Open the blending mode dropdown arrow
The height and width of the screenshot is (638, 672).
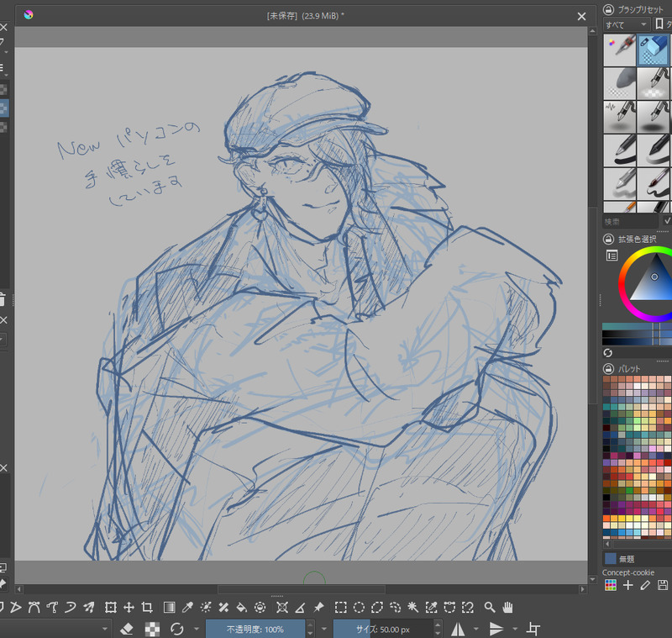(x=104, y=629)
